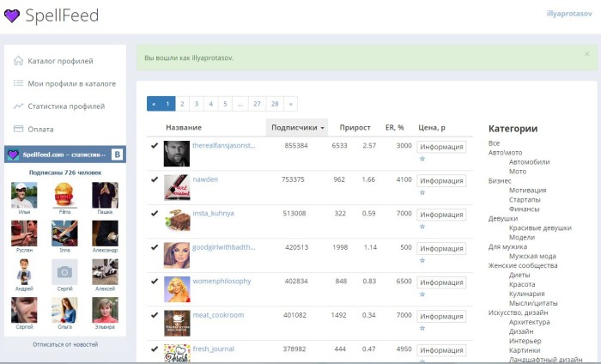Open the insta_kuhnya profile link
The width and height of the screenshot is (601, 364).
click(213, 213)
